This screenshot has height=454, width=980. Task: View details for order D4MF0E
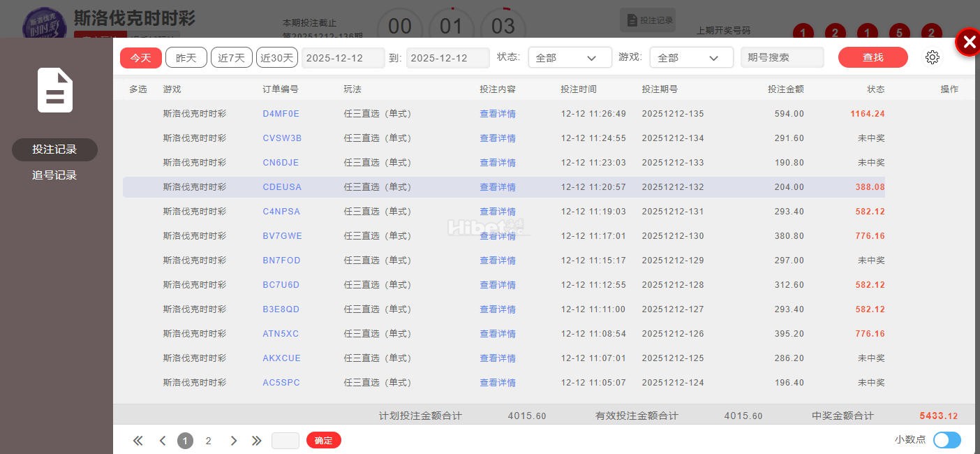tap(497, 114)
